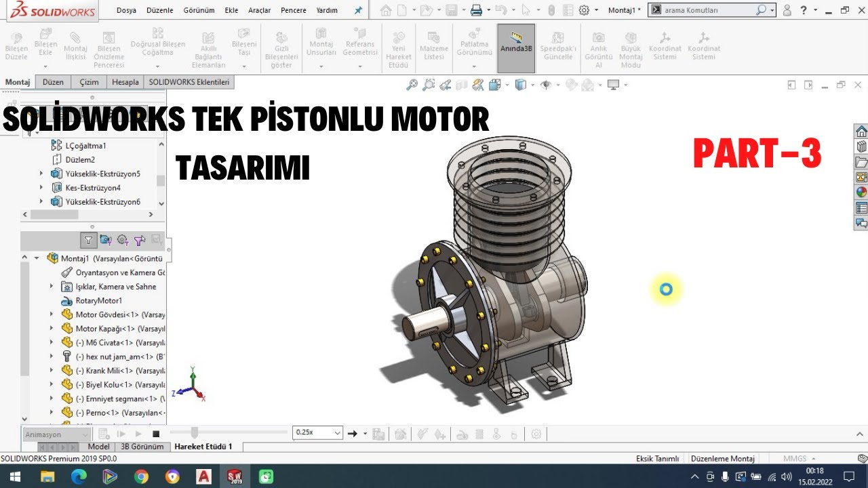Image resolution: width=868 pixels, height=488 pixels.
Task: Click the Zoom to Fit magnifier icon
Action: click(x=412, y=85)
